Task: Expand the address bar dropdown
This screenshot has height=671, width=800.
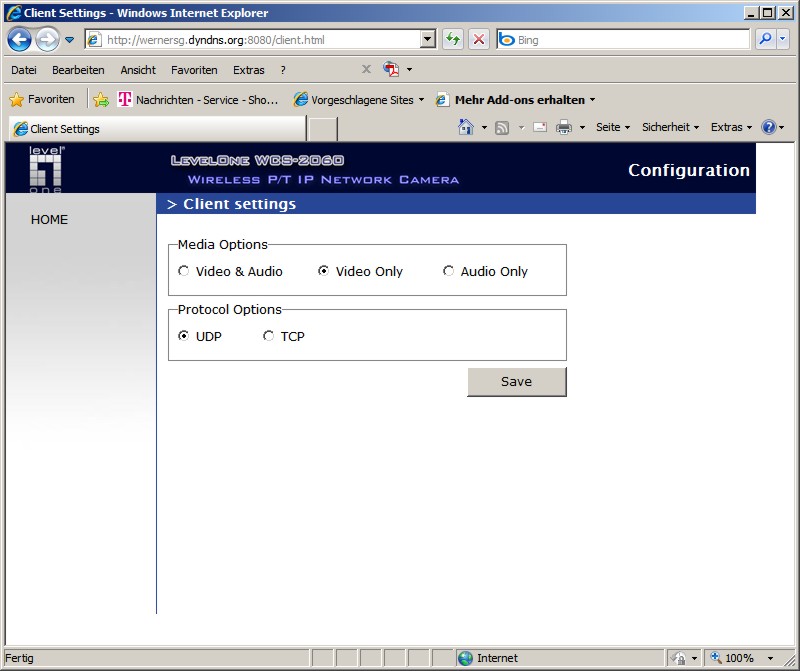Action: tap(428, 39)
